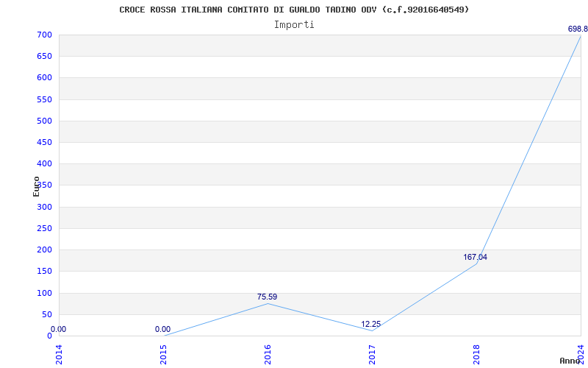Click the 2015 x-axis year label

click(163, 355)
